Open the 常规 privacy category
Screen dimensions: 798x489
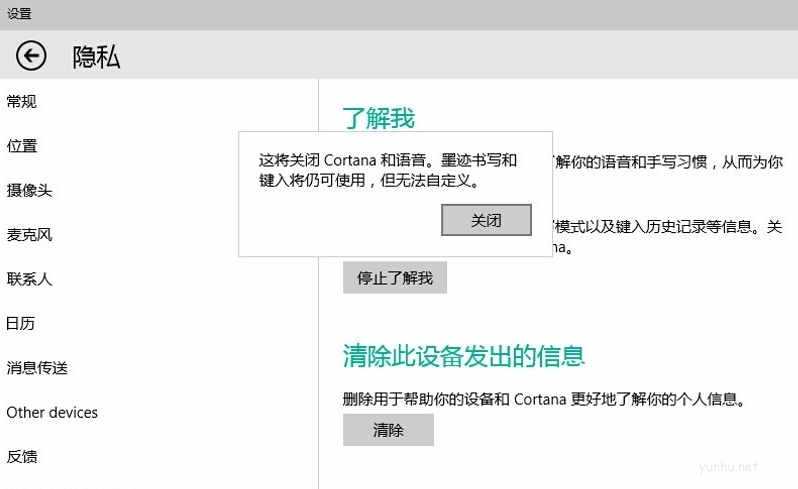pos(21,101)
